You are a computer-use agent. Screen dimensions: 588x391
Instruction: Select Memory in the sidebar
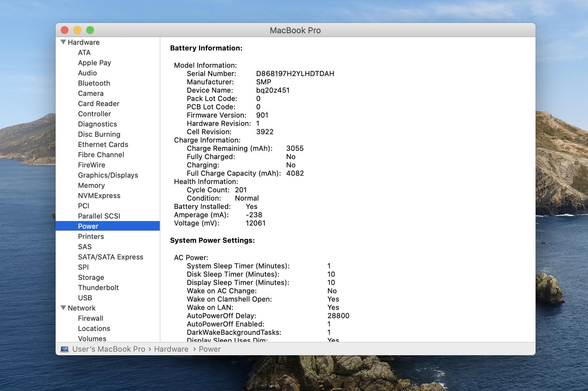[x=91, y=185]
